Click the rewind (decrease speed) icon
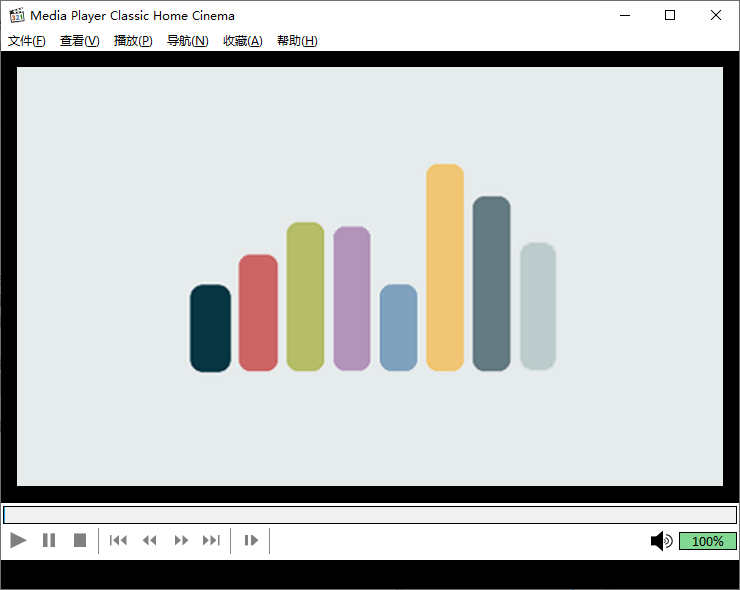 150,541
